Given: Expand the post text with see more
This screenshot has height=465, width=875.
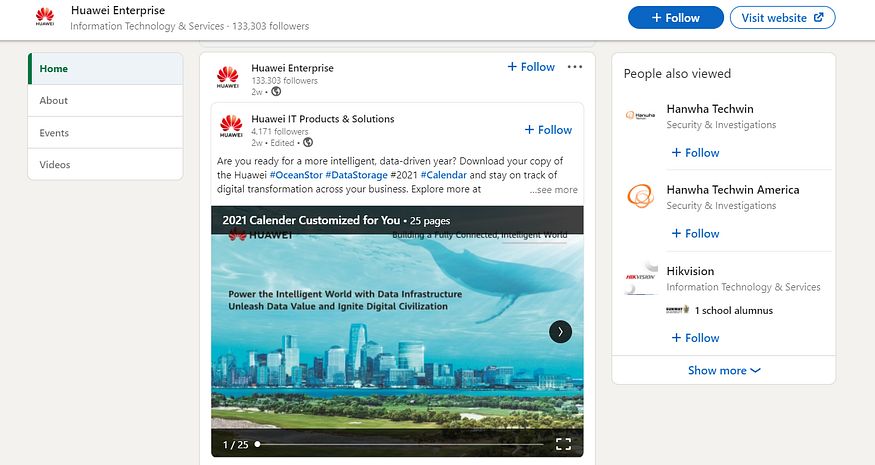Looking at the screenshot, I should tap(554, 190).
